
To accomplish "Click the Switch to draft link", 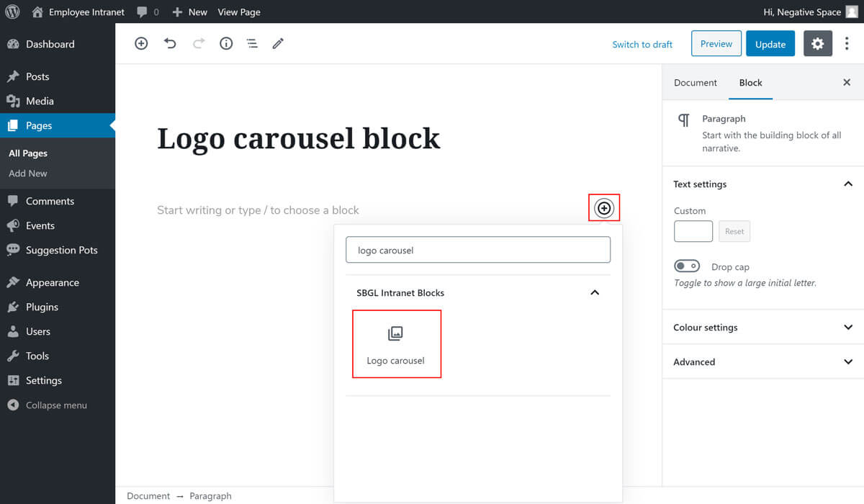I will pyautogui.click(x=642, y=45).
